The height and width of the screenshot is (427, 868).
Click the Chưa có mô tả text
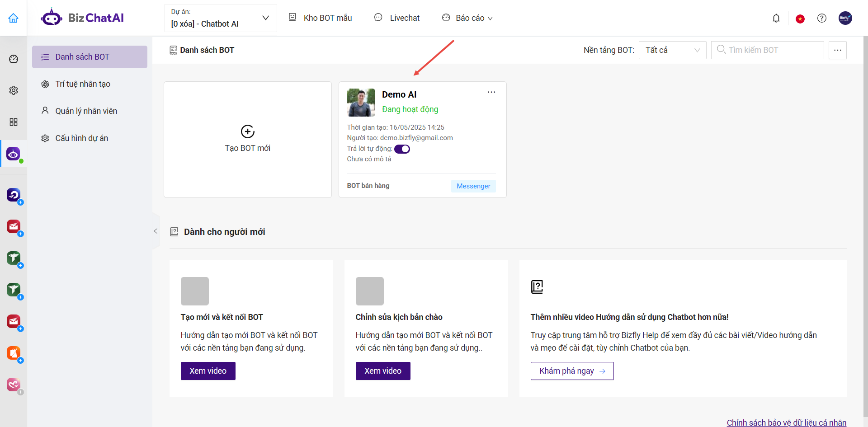[369, 159]
